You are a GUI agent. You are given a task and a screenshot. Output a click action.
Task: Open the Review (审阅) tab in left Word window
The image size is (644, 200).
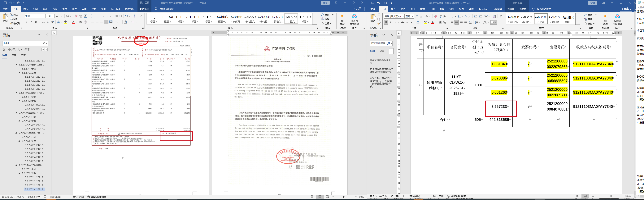click(84, 9)
